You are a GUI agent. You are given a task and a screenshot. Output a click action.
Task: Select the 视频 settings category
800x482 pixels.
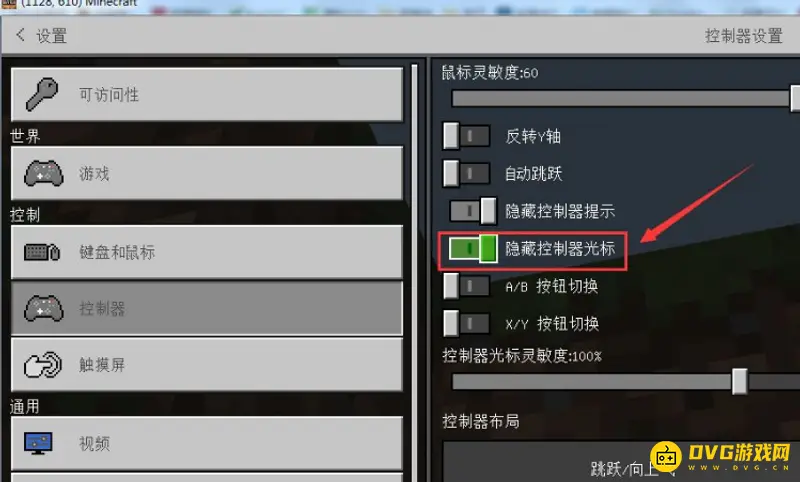pos(207,443)
